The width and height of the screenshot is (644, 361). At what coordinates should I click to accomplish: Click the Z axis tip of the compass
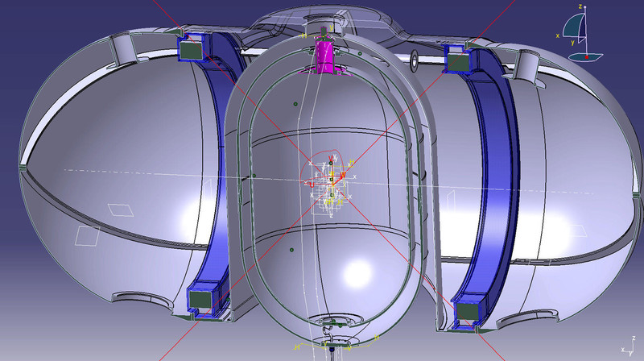point(585,8)
